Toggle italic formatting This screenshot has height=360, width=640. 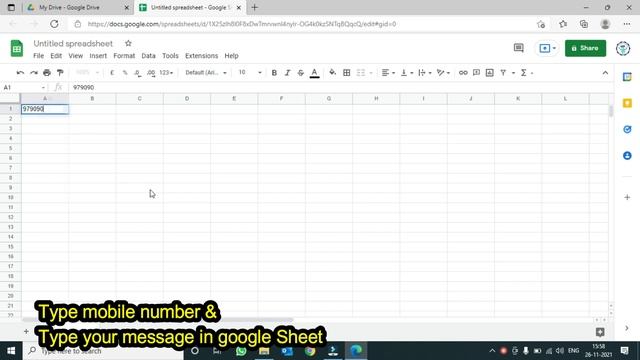[x=287, y=73]
